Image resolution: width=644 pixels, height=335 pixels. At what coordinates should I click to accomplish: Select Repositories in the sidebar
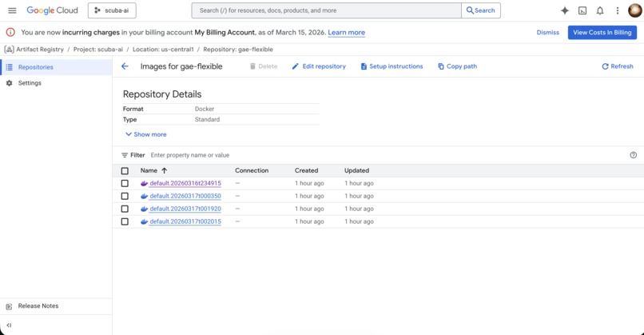tap(56, 67)
